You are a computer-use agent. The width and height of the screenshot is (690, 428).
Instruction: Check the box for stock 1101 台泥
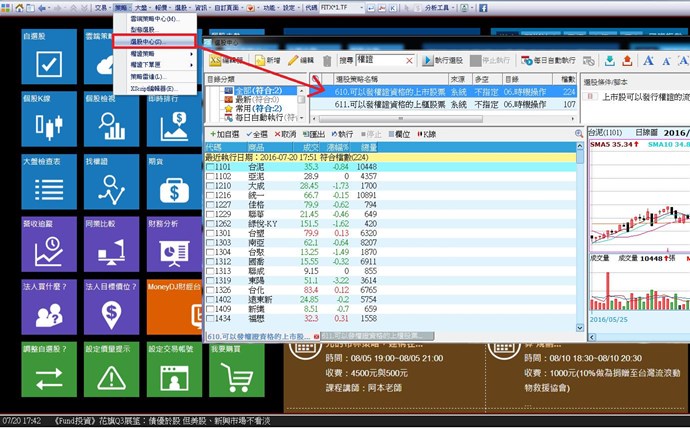click(210, 168)
